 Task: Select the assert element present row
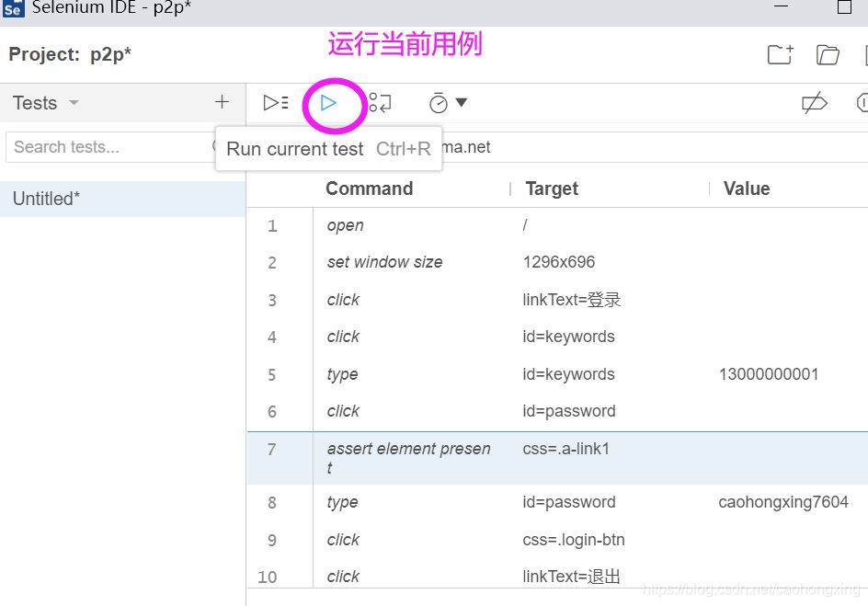tap(557, 458)
